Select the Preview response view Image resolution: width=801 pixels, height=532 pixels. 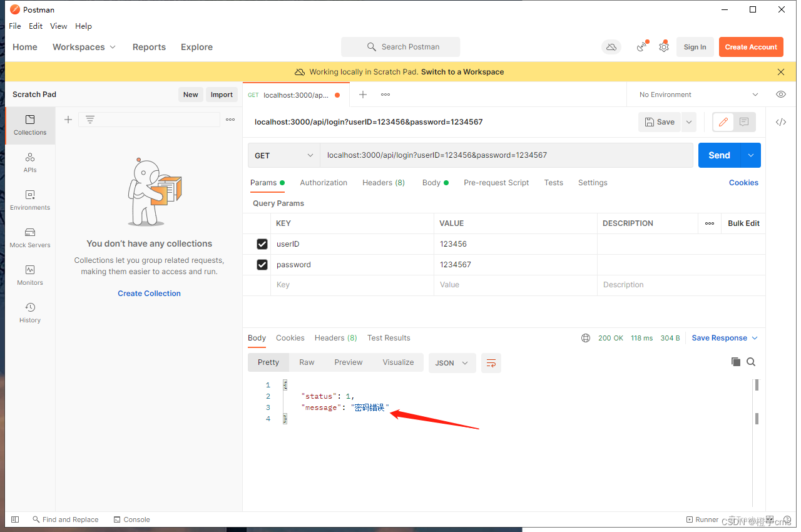tap(349, 362)
